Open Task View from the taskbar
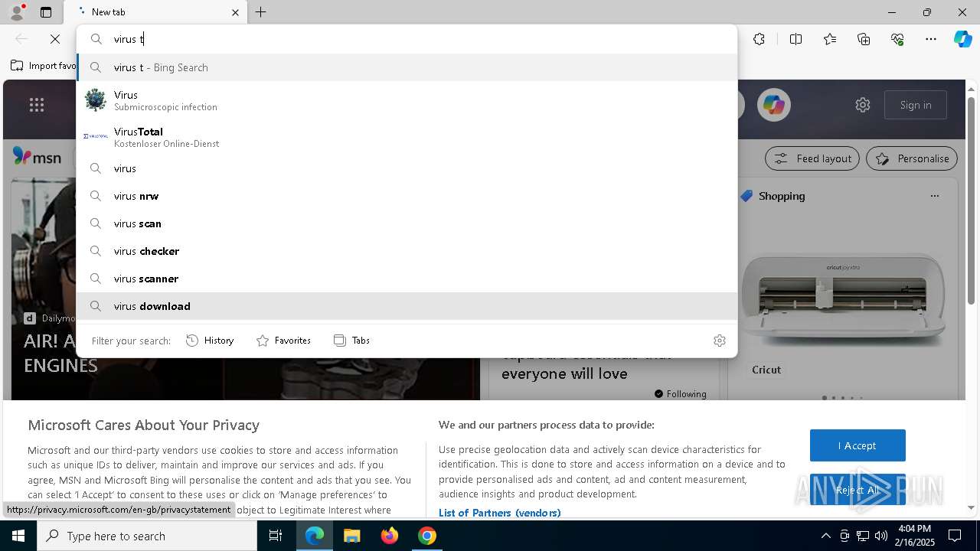The width and height of the screenshot is (980, 551). pos(276,536)
